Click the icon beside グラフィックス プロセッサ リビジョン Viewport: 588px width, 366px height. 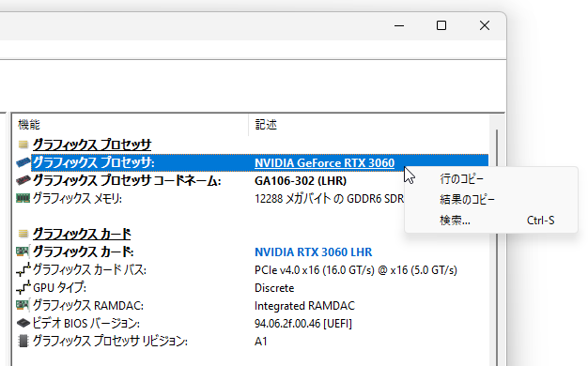click(23, 341)
